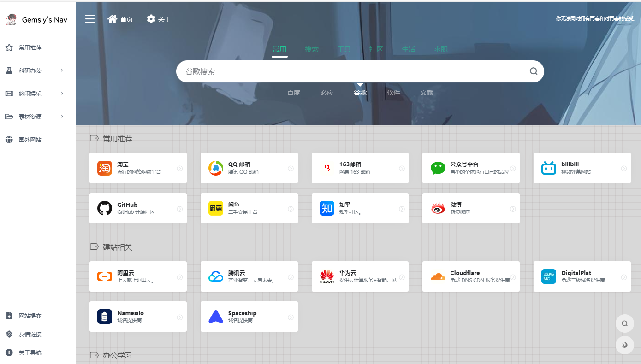Click the search magnifier in search box
Viewport: 641px width, 364px height.
[534, 71]
